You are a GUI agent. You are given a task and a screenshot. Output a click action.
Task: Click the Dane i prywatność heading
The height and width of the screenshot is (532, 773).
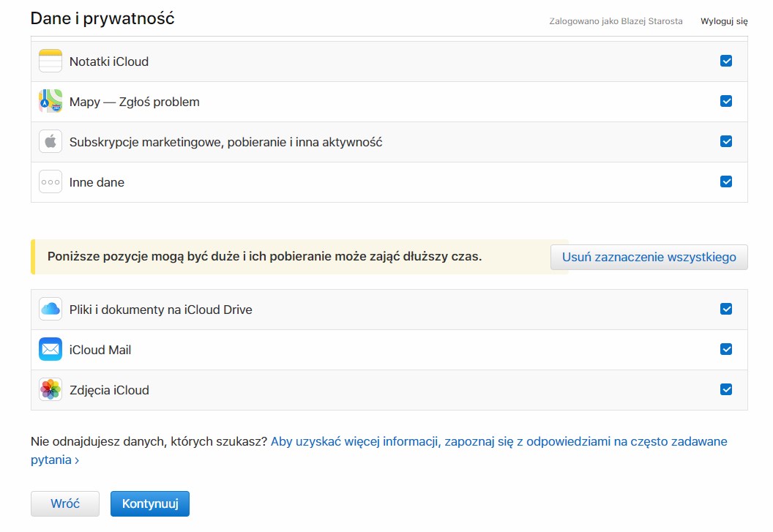pyautogui.click(x=102, y=19)
